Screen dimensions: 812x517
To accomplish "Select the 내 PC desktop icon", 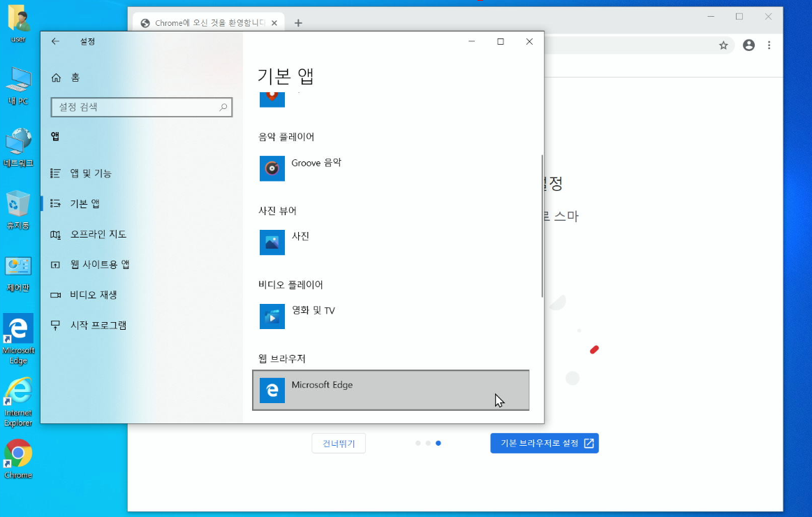I will point(18,86).
